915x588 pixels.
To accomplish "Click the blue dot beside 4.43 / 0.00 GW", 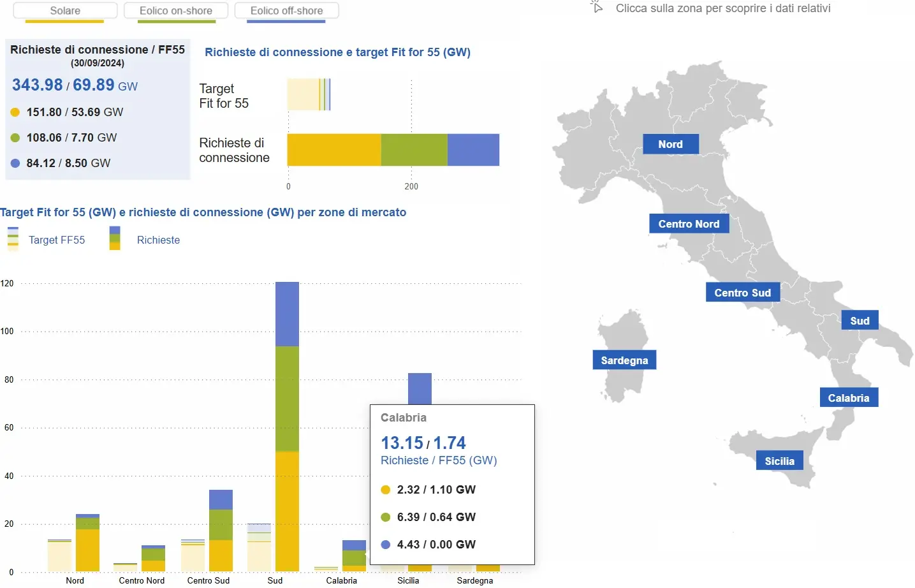I will point(385,545).
